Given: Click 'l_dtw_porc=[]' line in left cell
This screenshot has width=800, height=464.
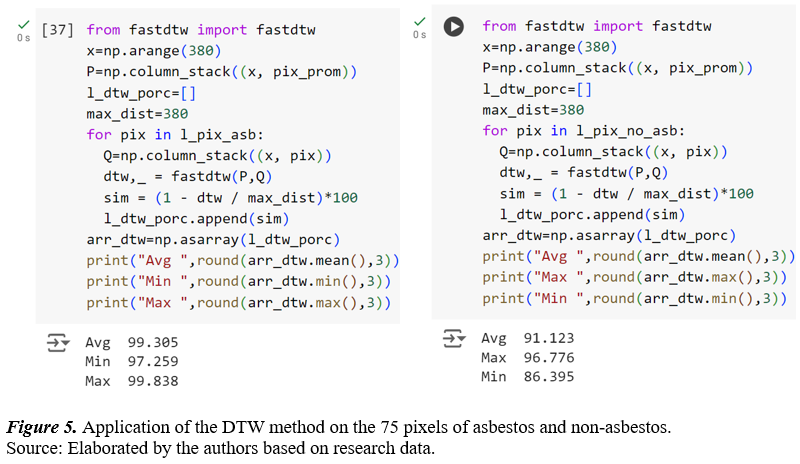Looking at the screenshot, I should click(141, 93).
